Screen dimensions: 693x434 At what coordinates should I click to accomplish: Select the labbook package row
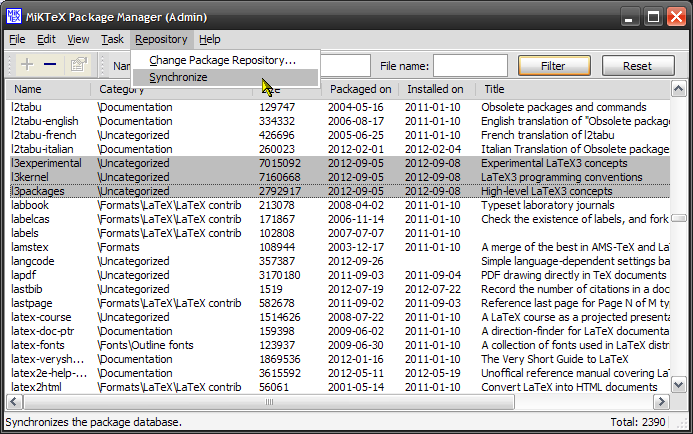(338, 205)
